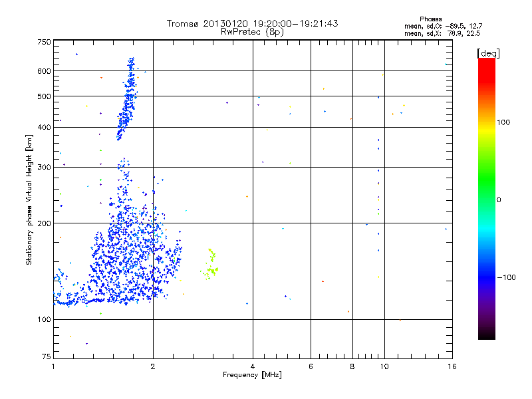Viewport: 532px width, 399px height.
Task: Click the colorbar tick label '100'
Action: coord(503,122)
